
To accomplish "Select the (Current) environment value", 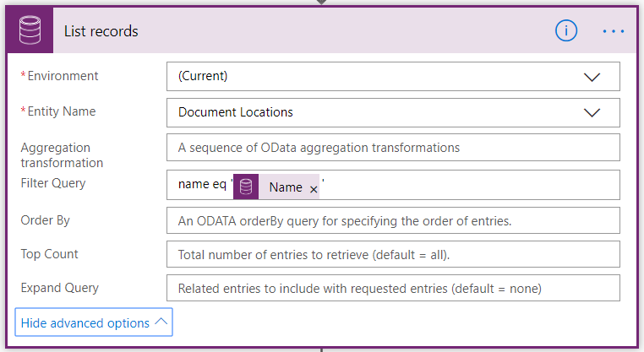I will click(x=203, y=76).
